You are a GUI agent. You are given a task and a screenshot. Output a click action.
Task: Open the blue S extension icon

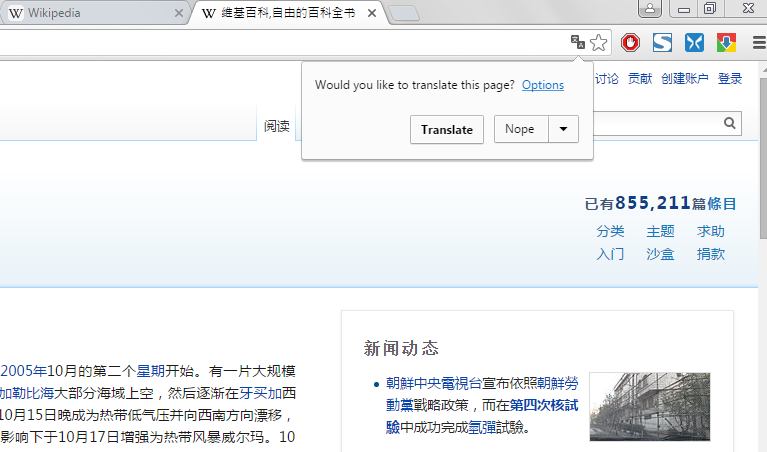pos(662,43)
